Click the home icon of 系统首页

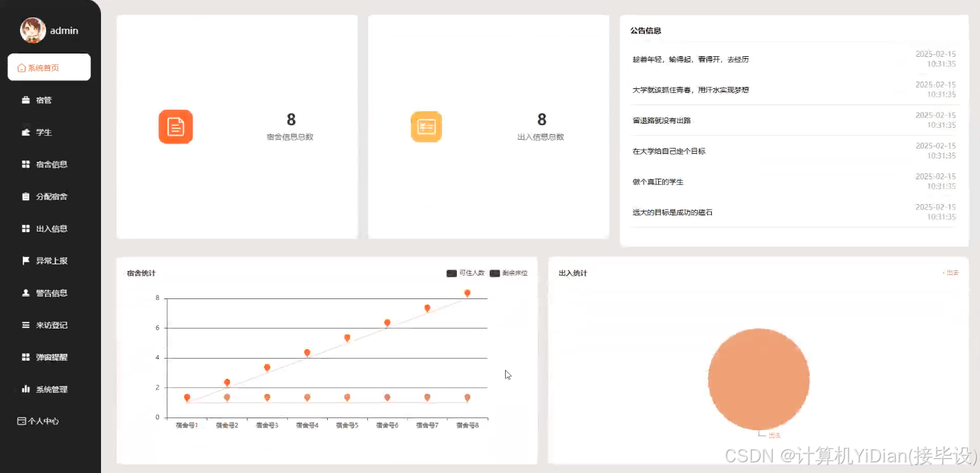tap(21, 68)
